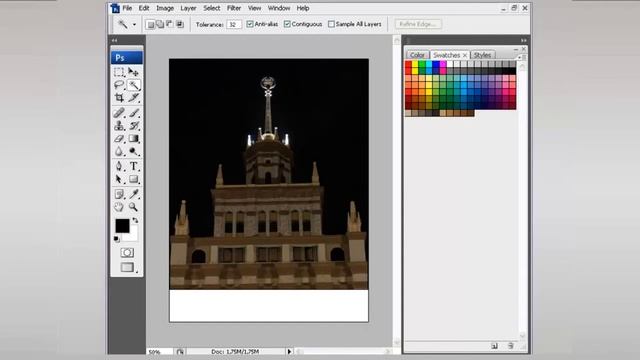Select the Lasso tool
The height and width of the screenshot is (360, 640).
point(119,85)
